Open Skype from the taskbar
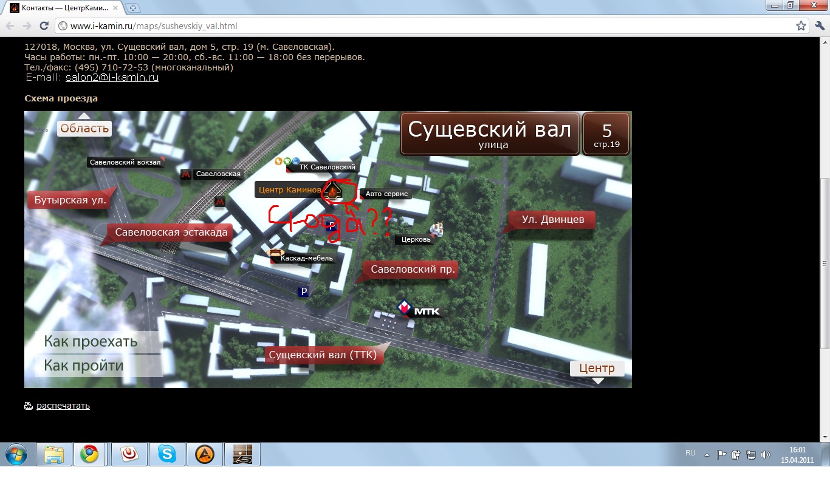830x504 pixels. 167,454
